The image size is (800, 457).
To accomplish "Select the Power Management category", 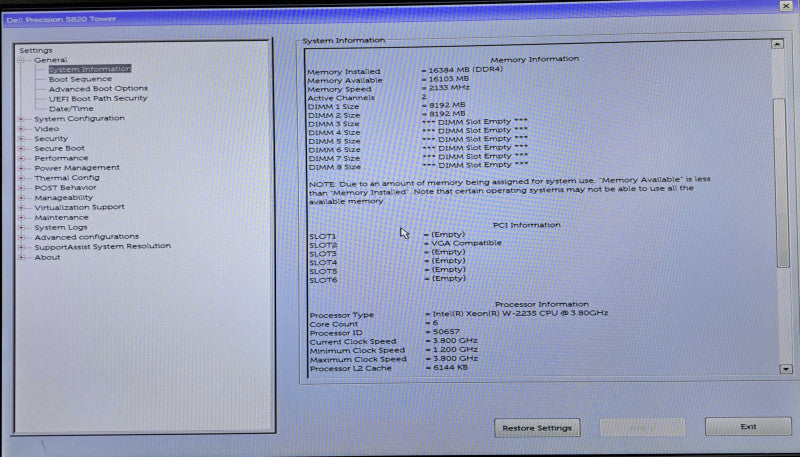I will [77, 168].
